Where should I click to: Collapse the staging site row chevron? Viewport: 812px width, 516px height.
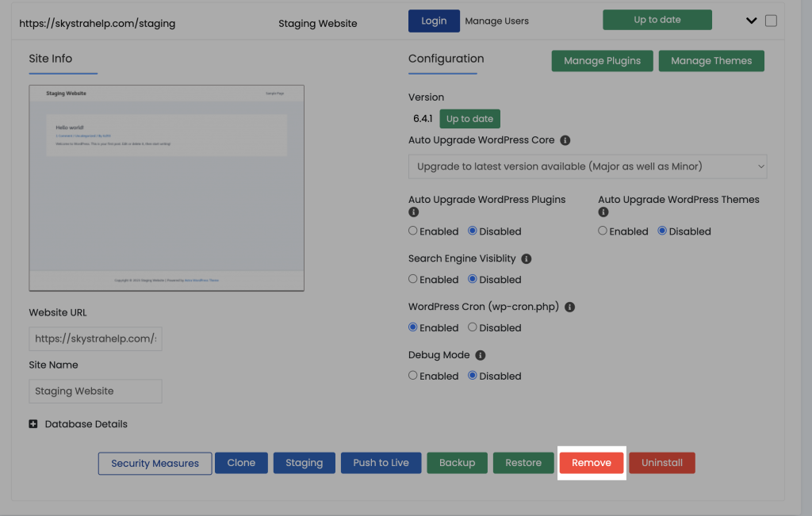[752, 21]
